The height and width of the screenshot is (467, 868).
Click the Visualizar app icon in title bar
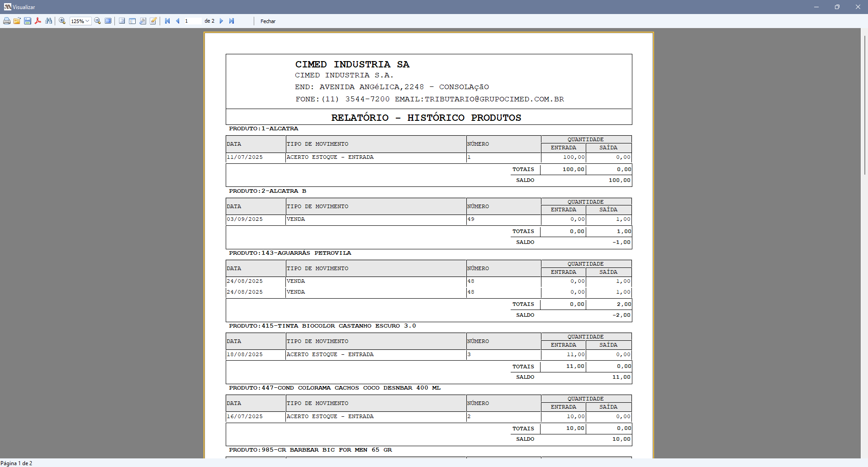tap(7, 7)
